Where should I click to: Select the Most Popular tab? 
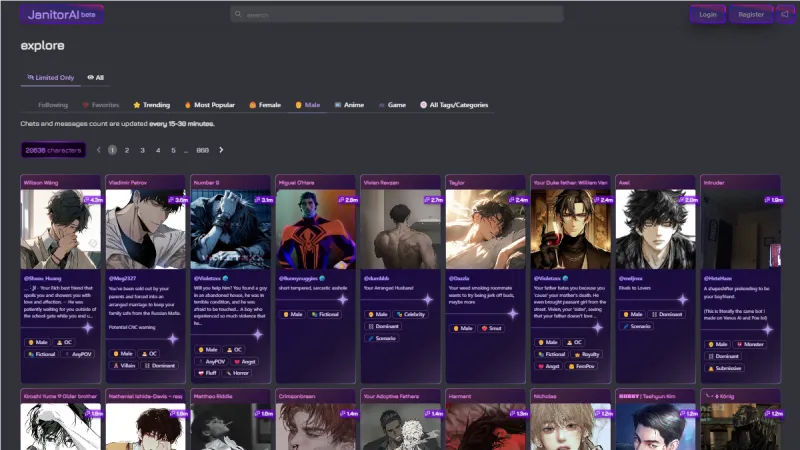coord(210,105)
